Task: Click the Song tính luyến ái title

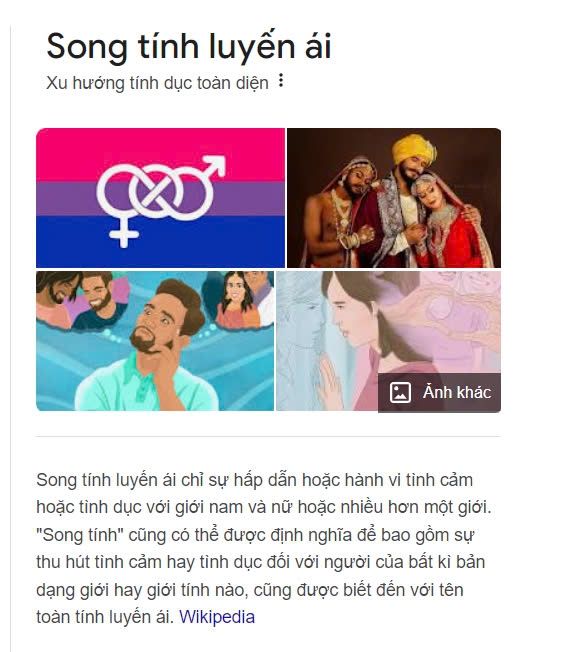Action: point(189,47)
